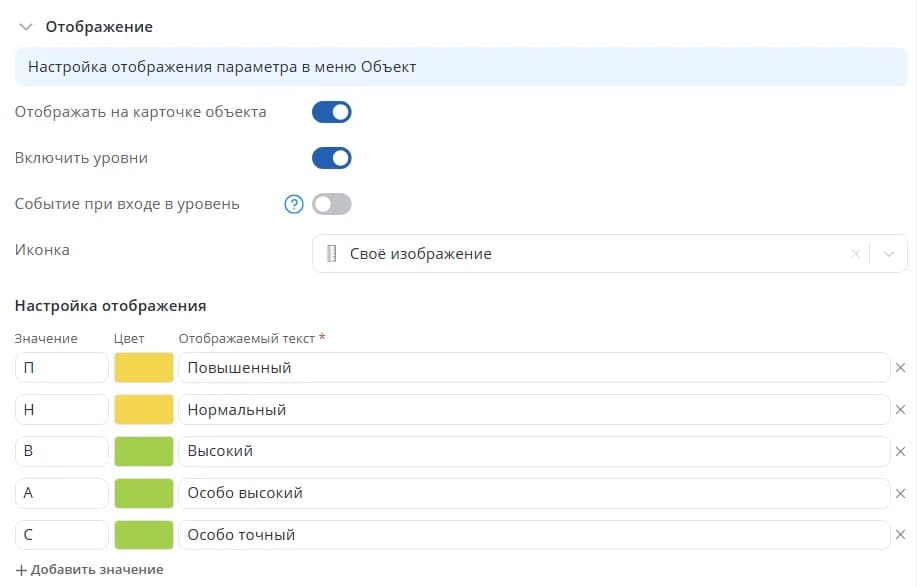Remove the Особо высокий row
The image size is (917, 587).
(x=901, y=493)
